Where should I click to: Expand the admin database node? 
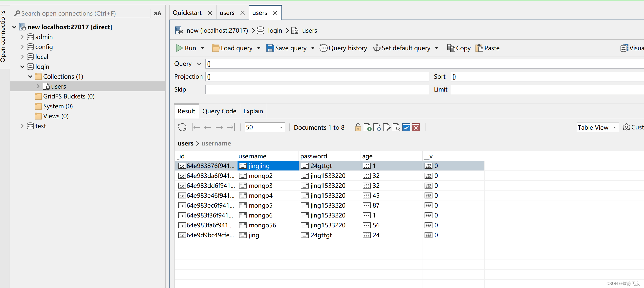click(22, 37)
